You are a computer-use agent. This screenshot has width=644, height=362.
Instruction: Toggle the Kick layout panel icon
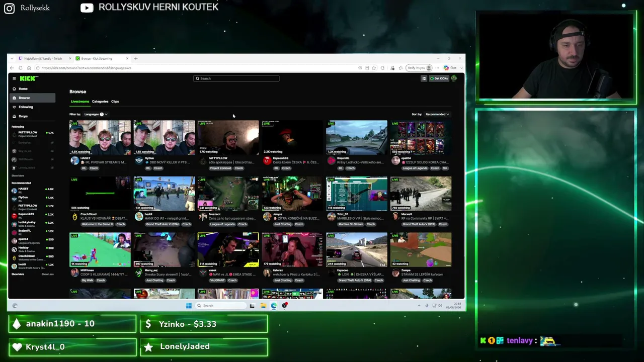click(424, 78)
